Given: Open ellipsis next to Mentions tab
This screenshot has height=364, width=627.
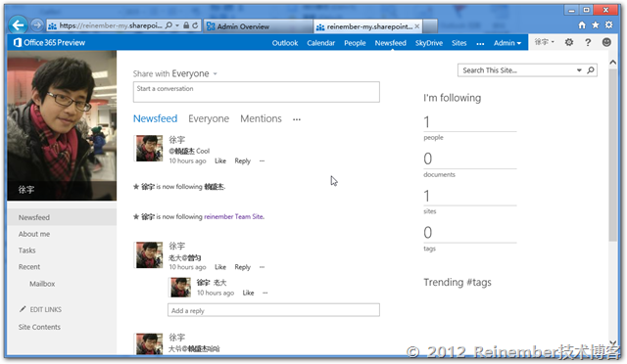Looking at the screenshot, I should click(x=296, y=119).
